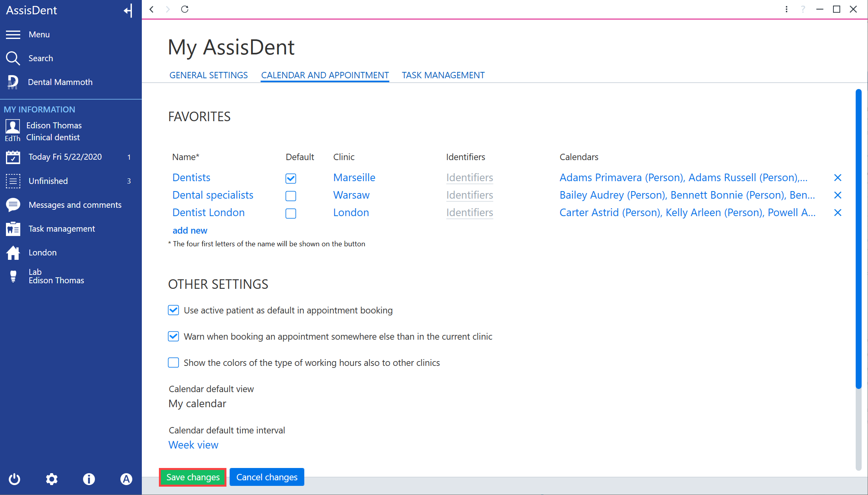868x495 pixels.
Task: Switch to the General Settings tab
Action: point(209,75)
